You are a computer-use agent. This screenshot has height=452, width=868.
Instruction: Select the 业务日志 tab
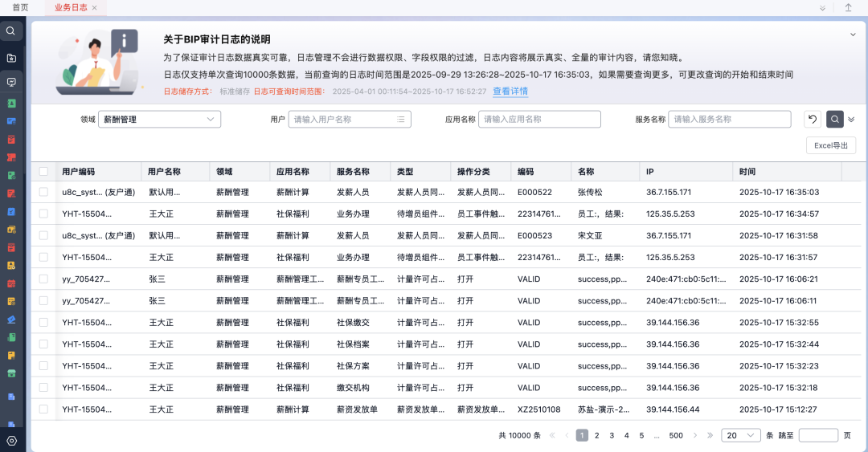coord(69,8)
